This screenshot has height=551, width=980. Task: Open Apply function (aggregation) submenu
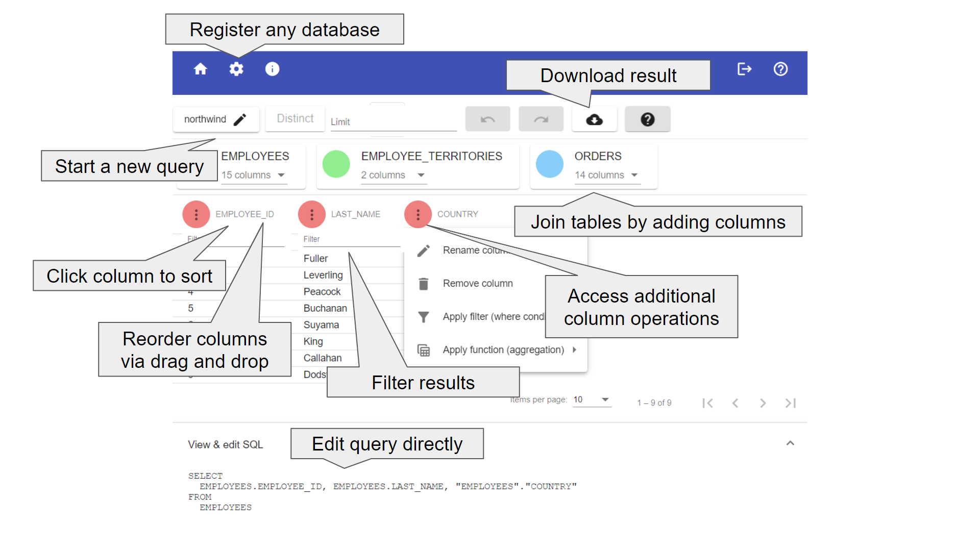pyautogui.click(x=503, y=350)
